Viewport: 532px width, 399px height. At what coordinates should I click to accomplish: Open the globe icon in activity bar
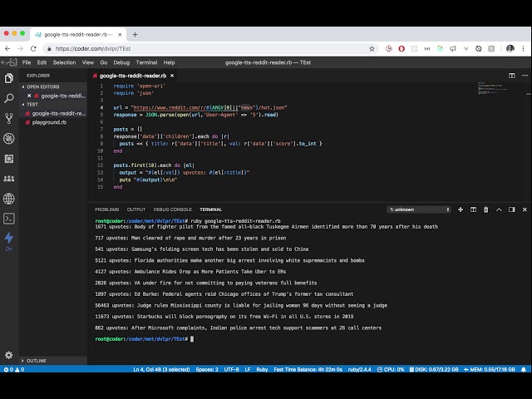9,199
